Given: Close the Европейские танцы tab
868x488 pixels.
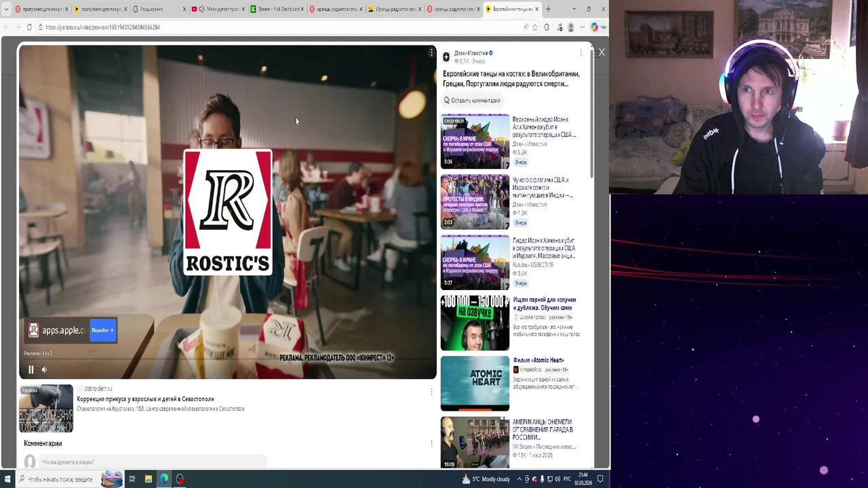Looking at the screenshot, I should pyautogui.click(x=537, y=9).
